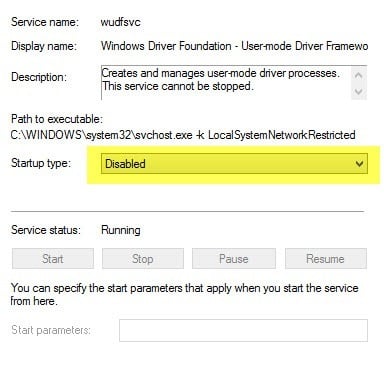Click the Pause service button
Screen dimensions: 384x367
click(234, 259)
